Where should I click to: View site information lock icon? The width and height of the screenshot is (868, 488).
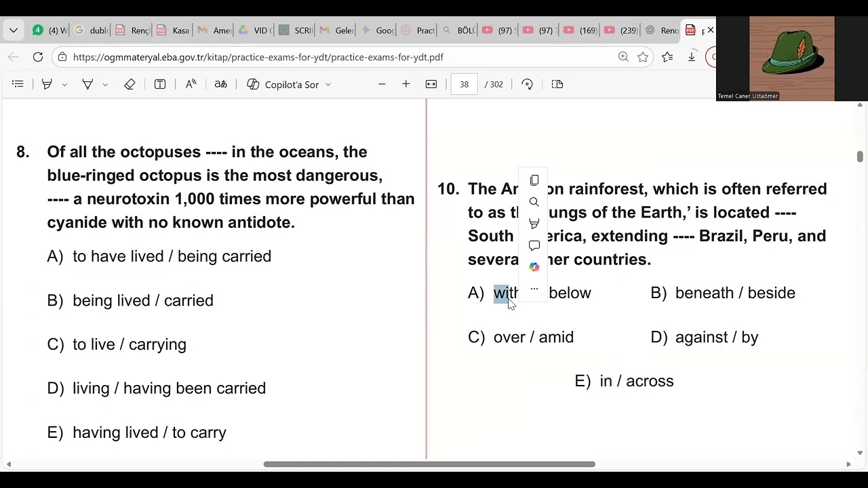pos(62,57)
